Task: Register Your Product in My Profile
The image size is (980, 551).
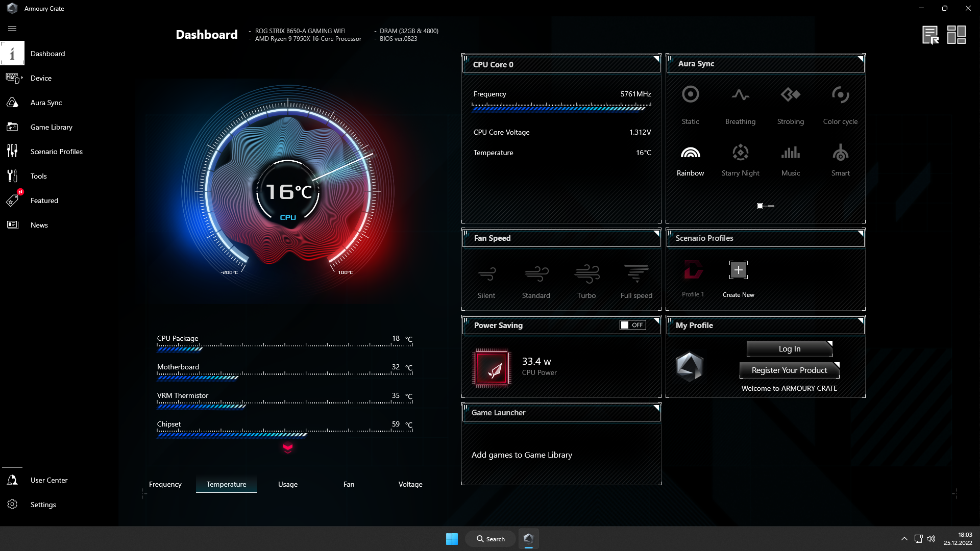Action: tap(788, 370)
